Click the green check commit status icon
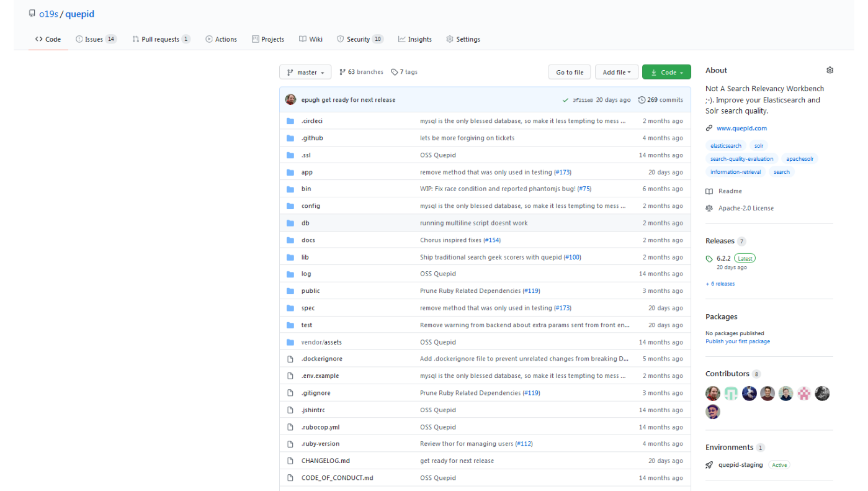Image resolution: width=868 pixels, height=491 pixels. point(565,100)
